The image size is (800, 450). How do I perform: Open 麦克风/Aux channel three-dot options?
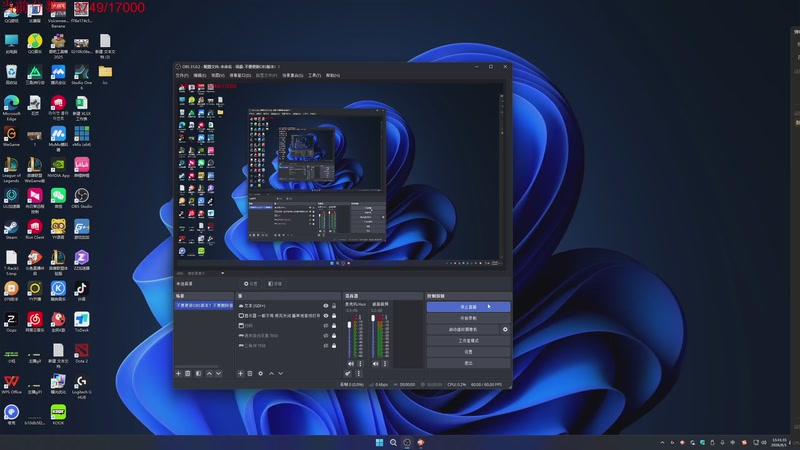pos(360,364)
